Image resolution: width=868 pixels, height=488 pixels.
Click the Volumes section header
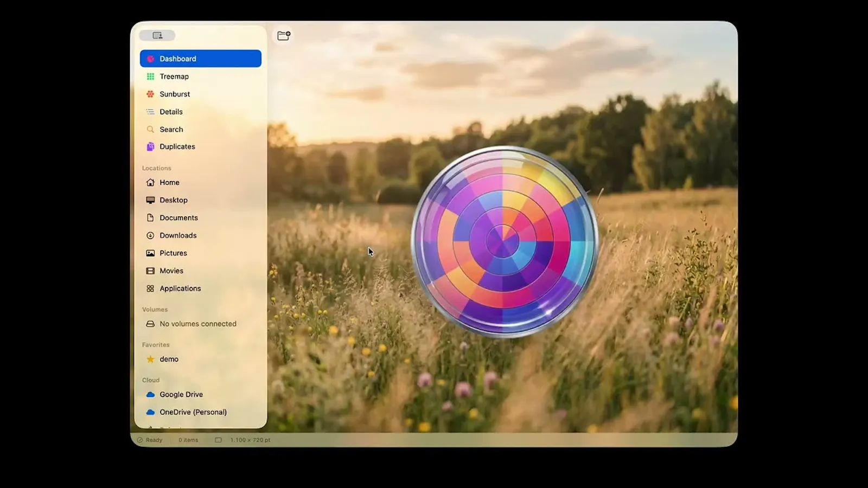pyautogui.click(x=155, y=310)
